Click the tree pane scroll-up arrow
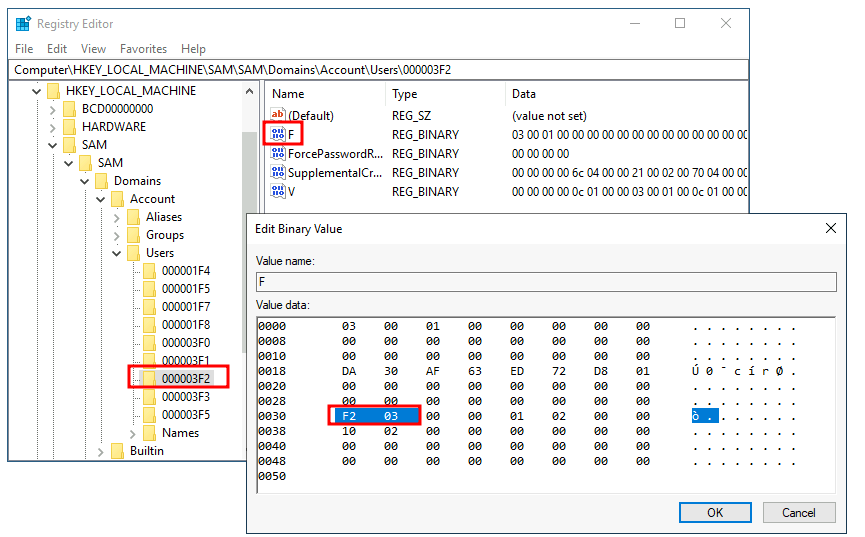The width and height of the screenshot is (865, 537). pos(249,91)
